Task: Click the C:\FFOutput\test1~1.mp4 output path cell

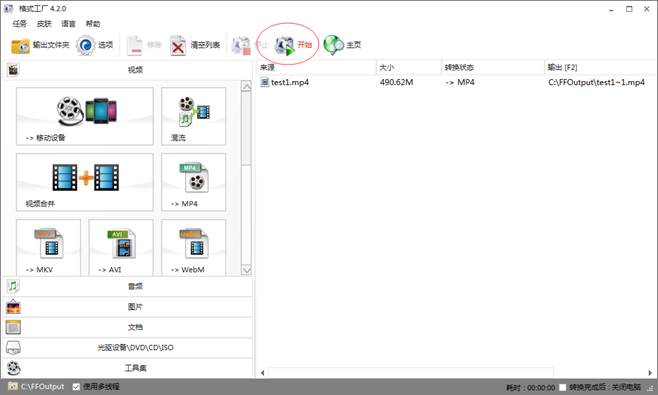Action: 596,82
